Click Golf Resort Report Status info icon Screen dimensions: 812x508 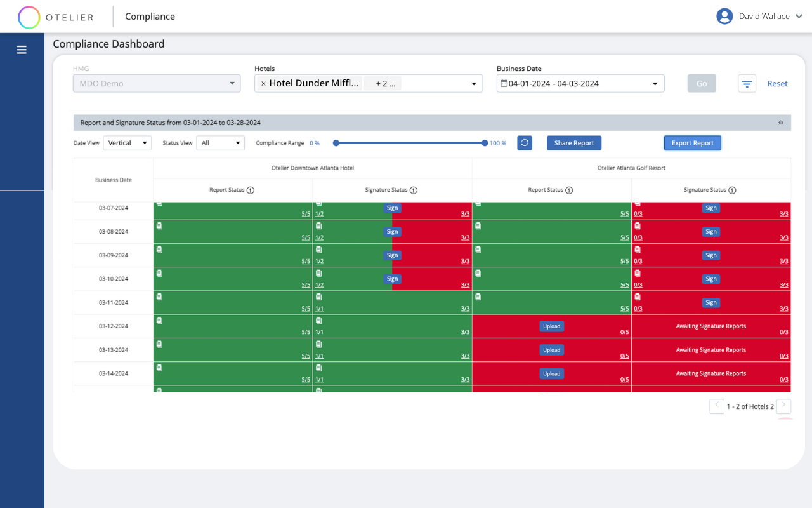click(569, 190)
